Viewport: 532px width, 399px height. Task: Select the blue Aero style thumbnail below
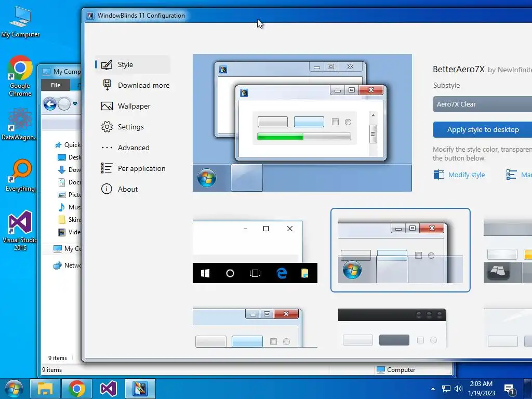255,328
